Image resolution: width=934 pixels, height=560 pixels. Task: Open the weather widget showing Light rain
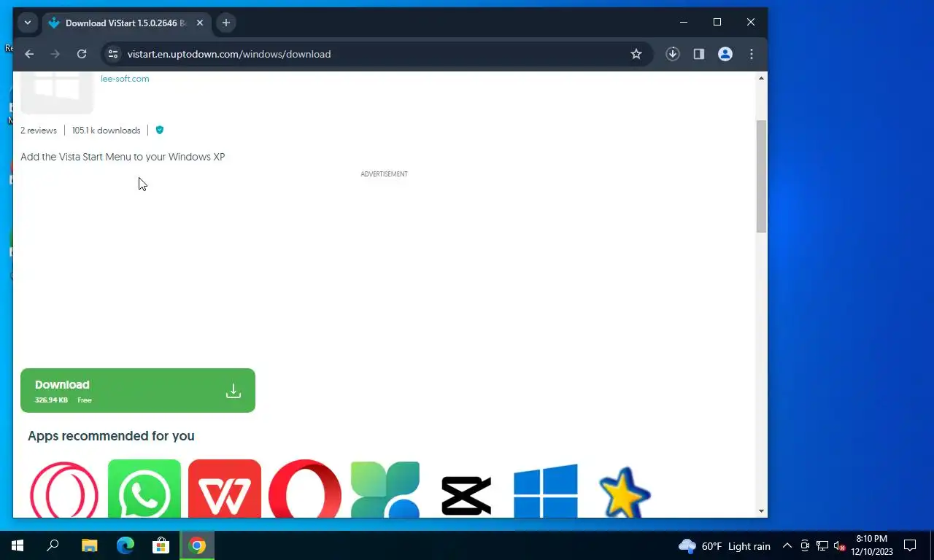(725, 546)
